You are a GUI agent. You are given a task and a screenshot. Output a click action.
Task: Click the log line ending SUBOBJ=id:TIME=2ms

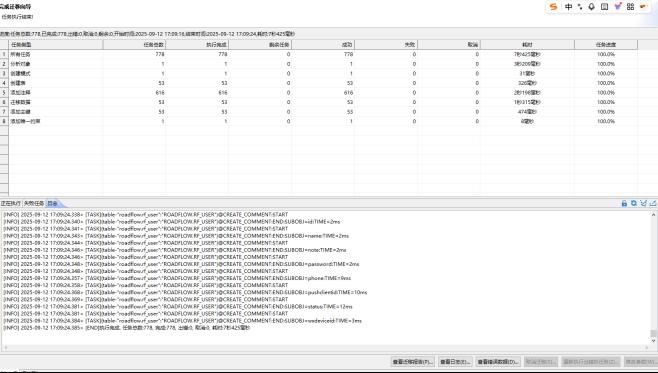coord(172,222)
